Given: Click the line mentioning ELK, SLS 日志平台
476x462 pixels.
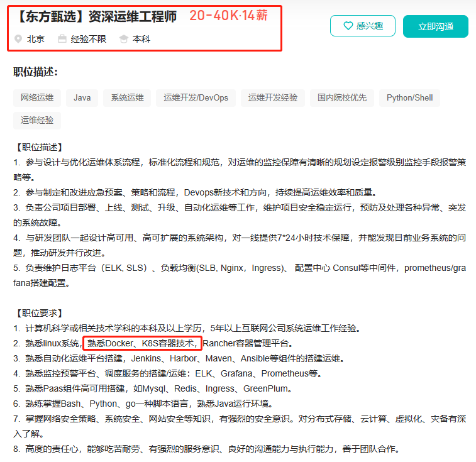Looking at the screenshot, I should coord(240,275).
